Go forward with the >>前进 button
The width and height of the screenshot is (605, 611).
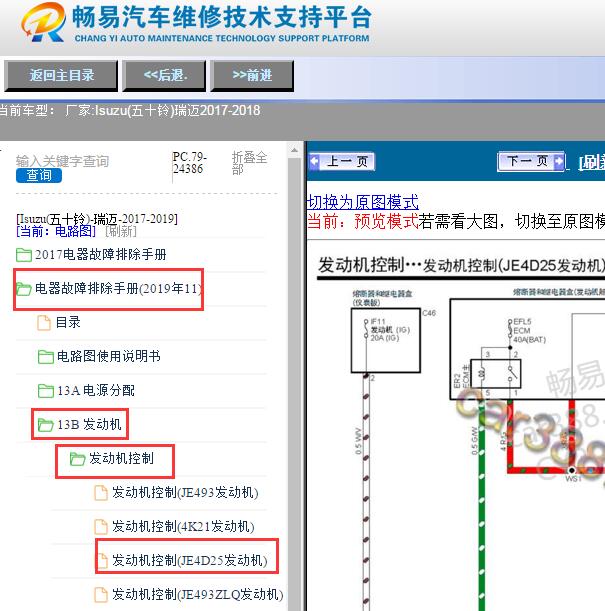[x=252, y=76]
